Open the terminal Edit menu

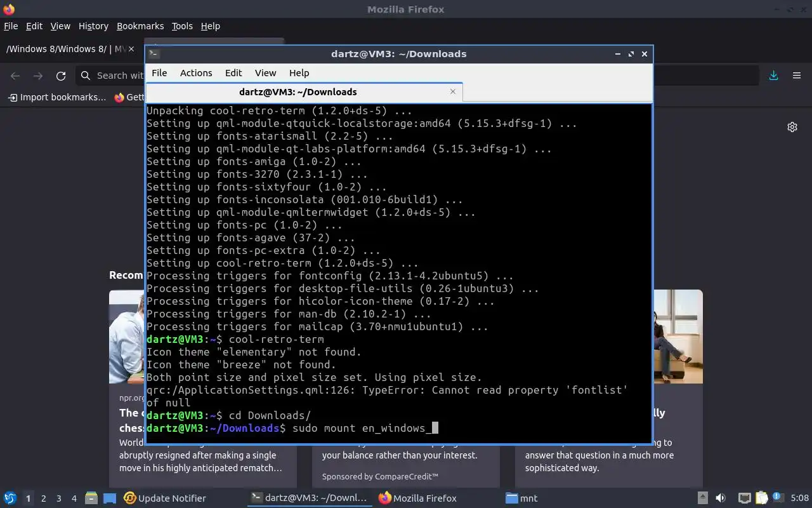(x=233, y=73)
